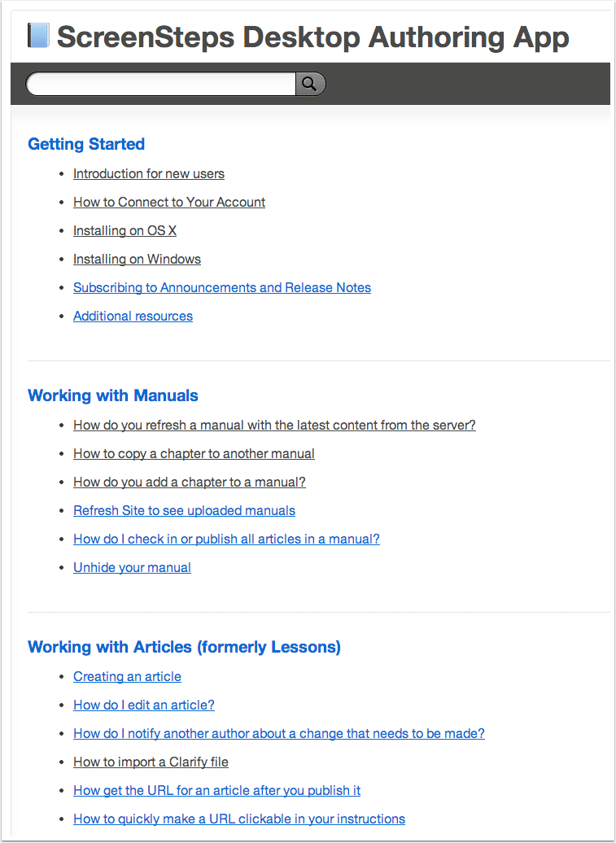Click the magnifying glass search button

310,84
